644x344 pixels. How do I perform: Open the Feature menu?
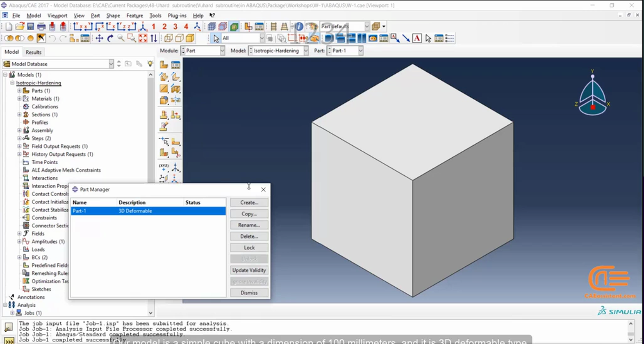point(134,16)
